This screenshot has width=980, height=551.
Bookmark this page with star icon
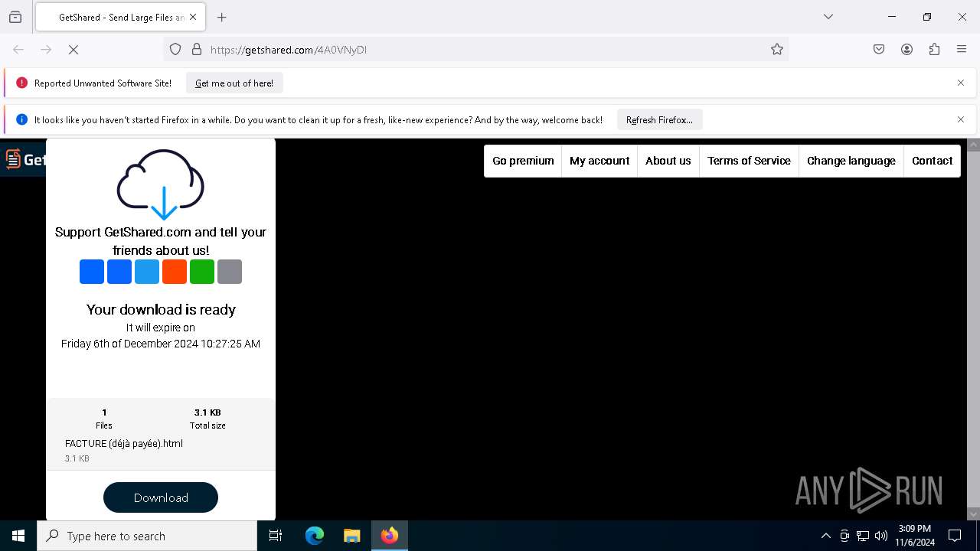pos(777,50)
